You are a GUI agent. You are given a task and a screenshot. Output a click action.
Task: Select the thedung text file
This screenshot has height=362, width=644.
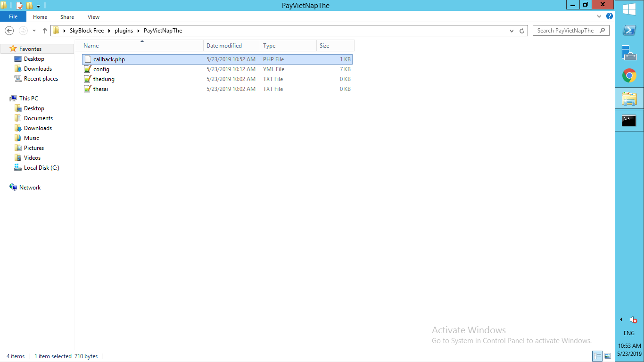pyautogui.click(x=217, y=79)
